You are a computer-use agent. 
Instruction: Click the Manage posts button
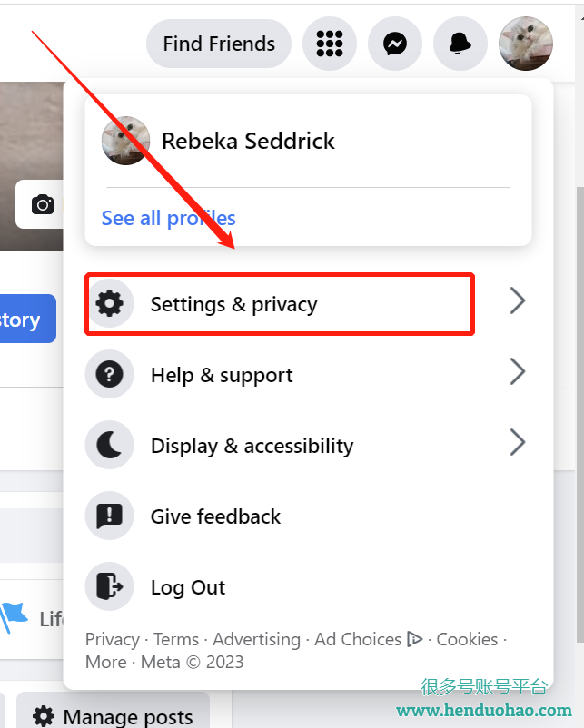click(113, 717)
